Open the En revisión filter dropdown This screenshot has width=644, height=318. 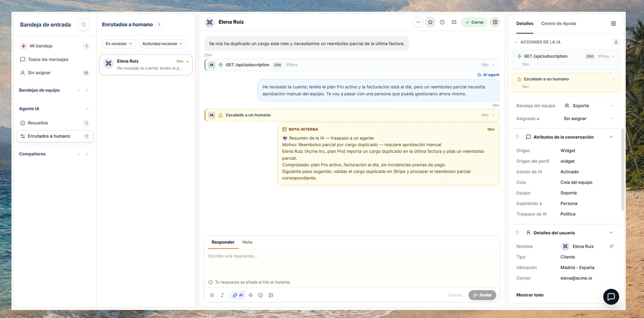(x=119, y=44)
